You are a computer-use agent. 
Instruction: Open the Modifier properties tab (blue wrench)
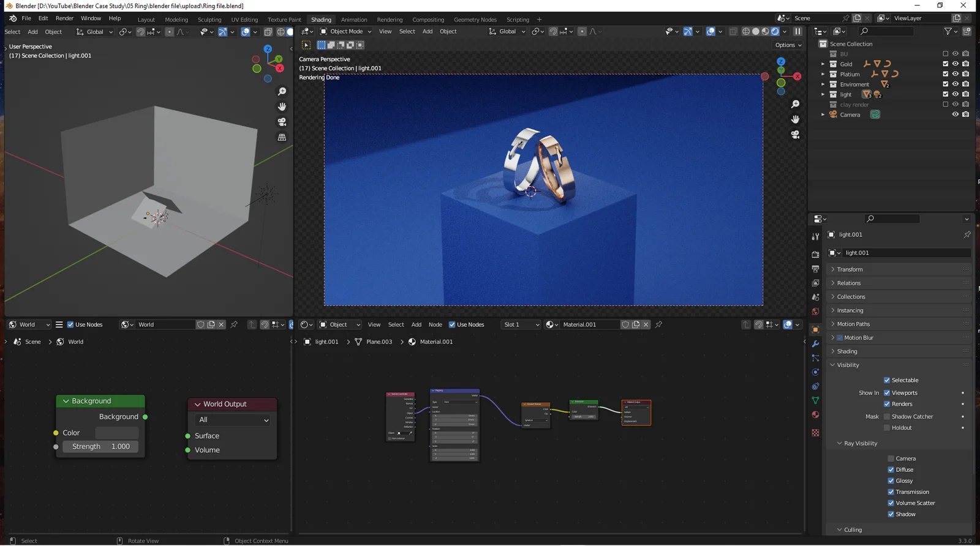[815, 344]
